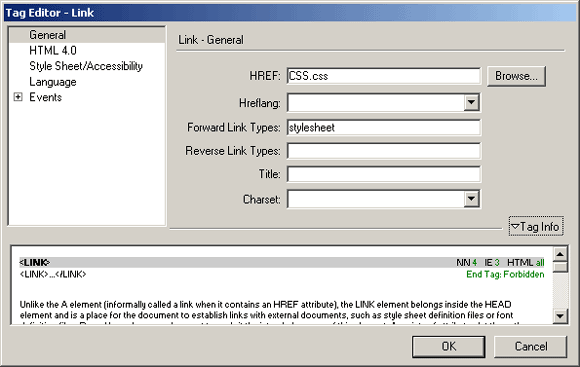Select the <LINK> header row
The width and height of the screenshot is (580, 367).
click(x=282, y=262)
